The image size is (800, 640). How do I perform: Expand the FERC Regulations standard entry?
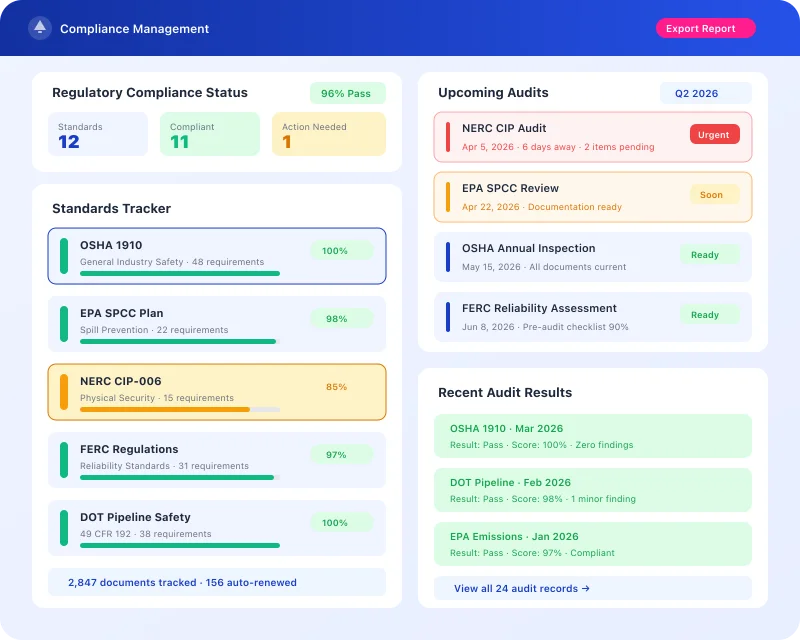point(216,457)
